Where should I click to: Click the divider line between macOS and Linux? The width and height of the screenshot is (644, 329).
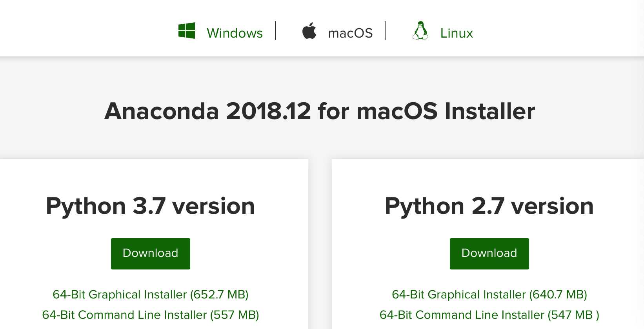[386, 31]
